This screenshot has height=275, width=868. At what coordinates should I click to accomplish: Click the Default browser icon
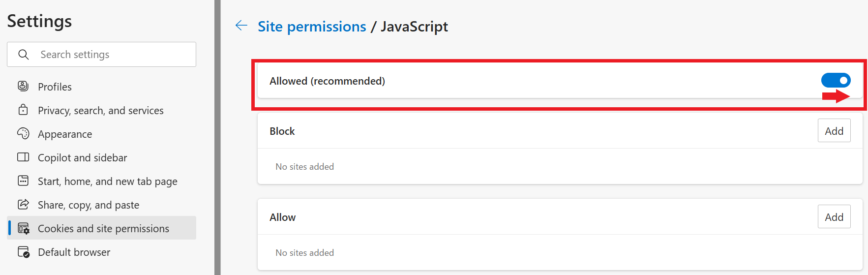tap(24, 252)
